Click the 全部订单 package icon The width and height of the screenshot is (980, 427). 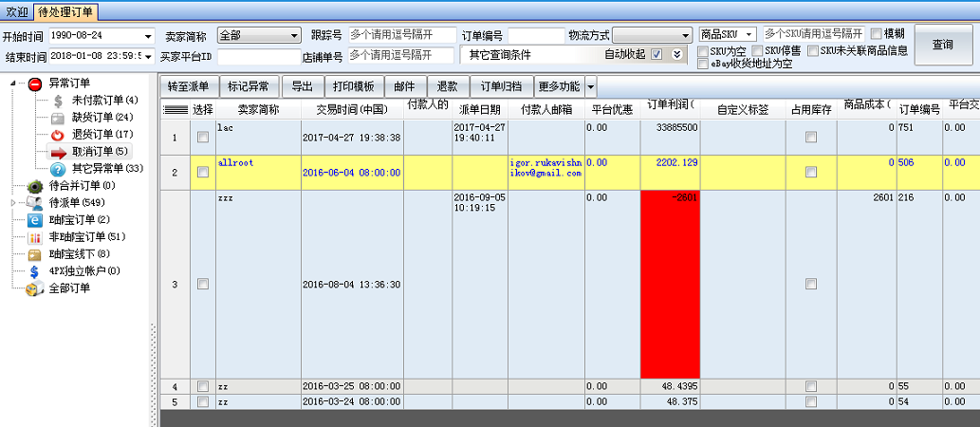tap(35, 288)
